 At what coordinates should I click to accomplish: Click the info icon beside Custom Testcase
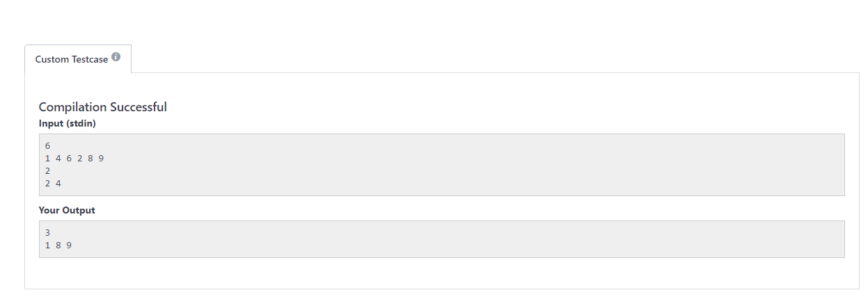[116, 57]
